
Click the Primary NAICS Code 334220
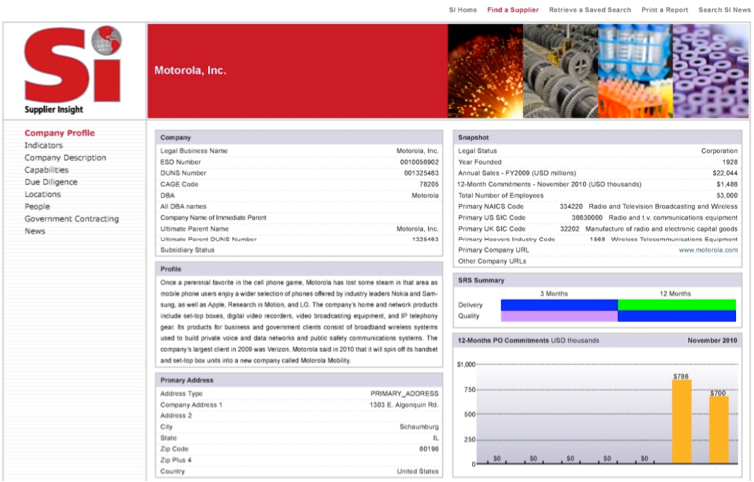(x=571, y=206)
